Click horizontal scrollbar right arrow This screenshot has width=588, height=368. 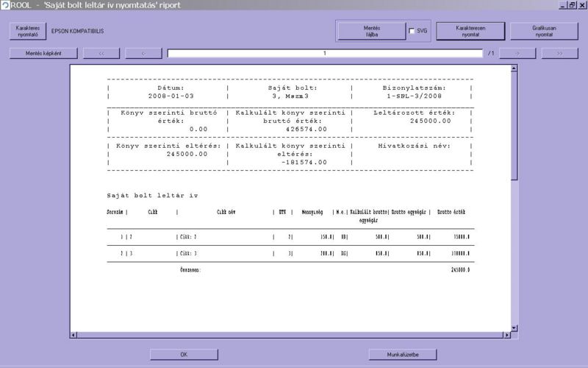pyautogui.click(x=506, y=336)
